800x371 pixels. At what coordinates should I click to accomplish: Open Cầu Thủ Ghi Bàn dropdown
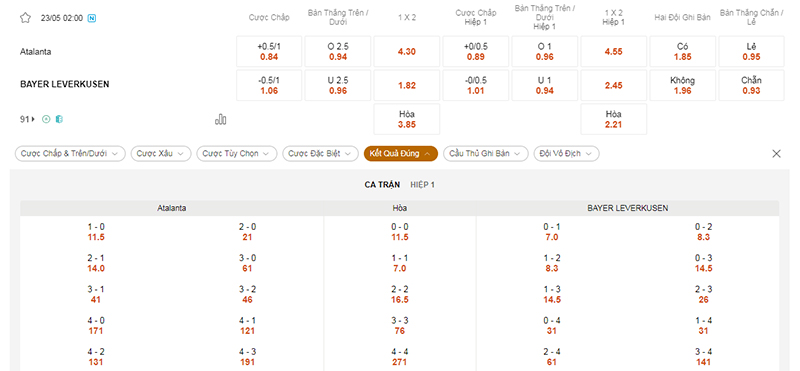click(486, 154)
